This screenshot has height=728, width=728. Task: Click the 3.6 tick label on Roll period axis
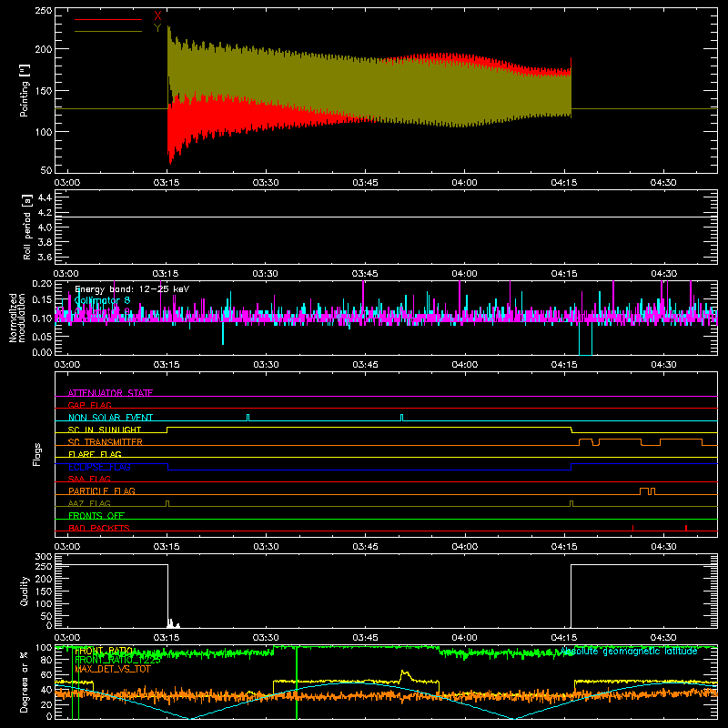click(45, 257)
